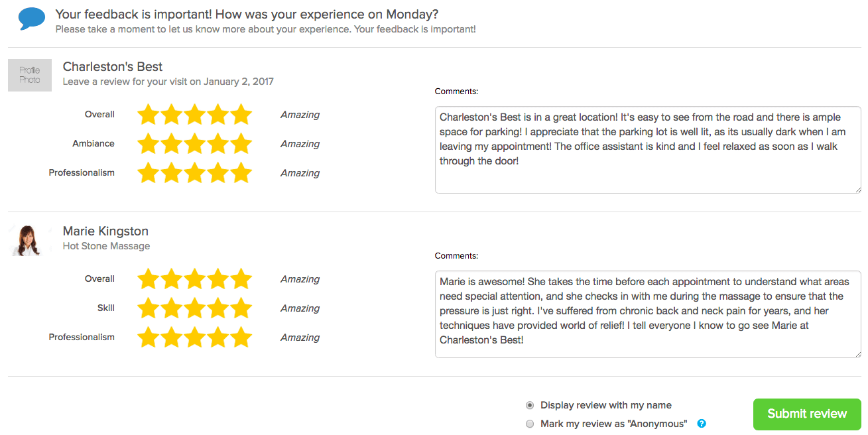Image resolution: width=868 pixels, height=435 pixels.
Task: Give Charleston's Best three Overall stars
Action: 196,114
